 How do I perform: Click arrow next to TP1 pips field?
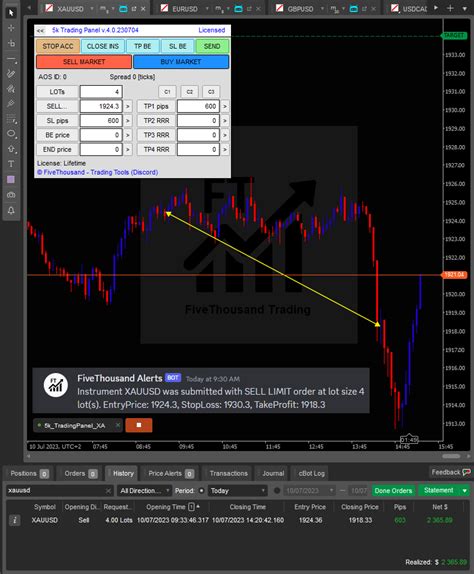[225, 106]
